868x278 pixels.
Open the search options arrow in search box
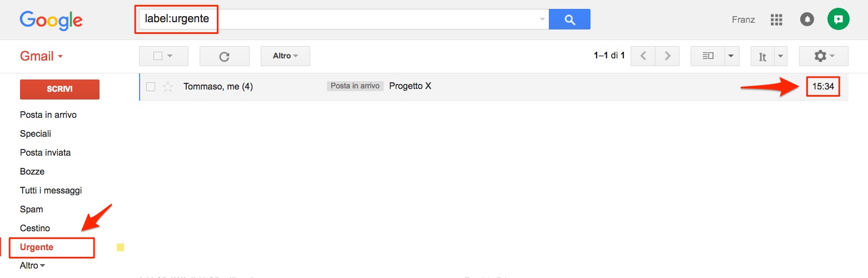click(x=542, y=19)
